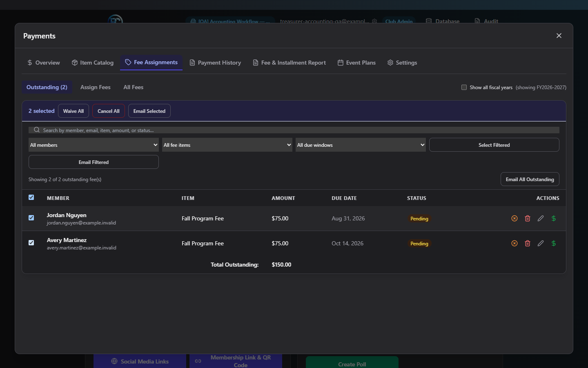Click the Email Selected button
The image size is (588, 368).
coord(149,111)
